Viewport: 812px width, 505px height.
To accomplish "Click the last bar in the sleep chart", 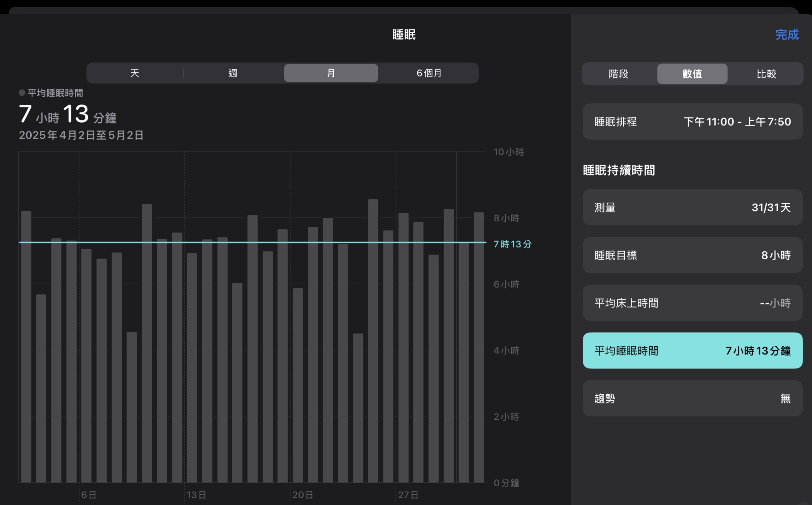I will 479,347.
